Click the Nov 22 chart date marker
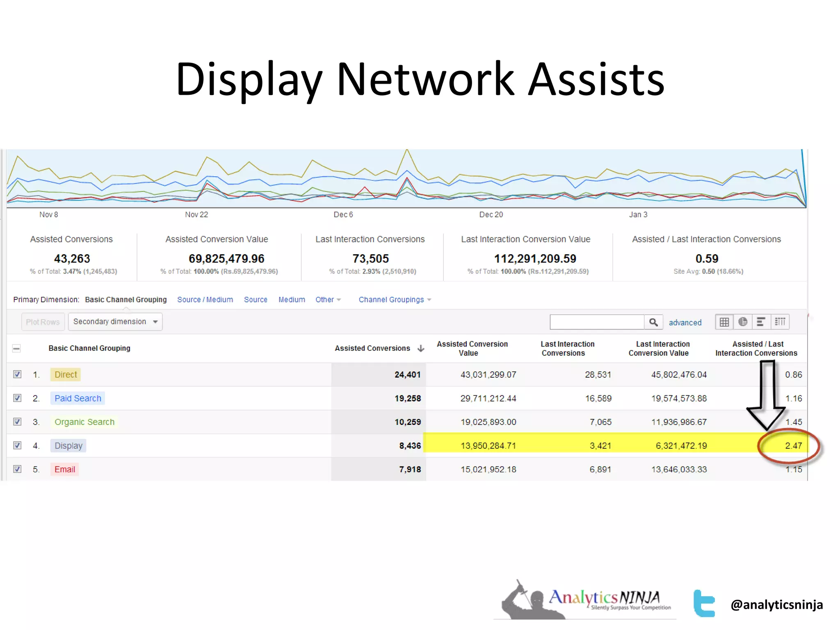This screenshot has height=630, width=840. [x=196, y=215]
